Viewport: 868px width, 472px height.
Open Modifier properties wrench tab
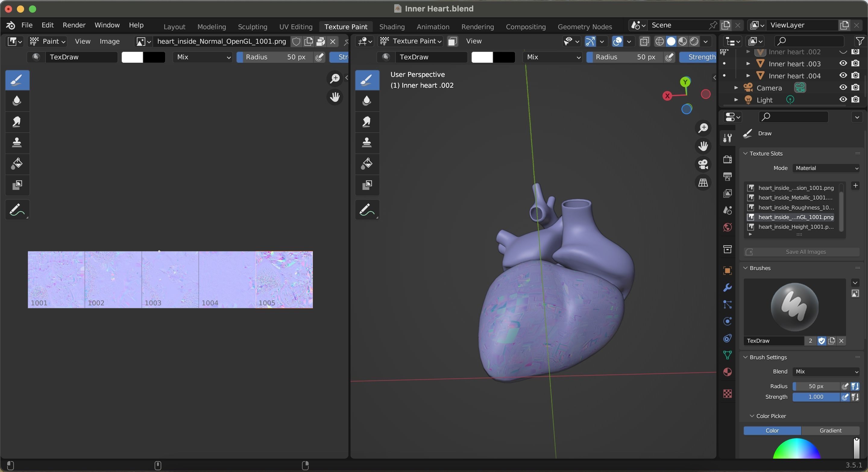click(728, 287)
